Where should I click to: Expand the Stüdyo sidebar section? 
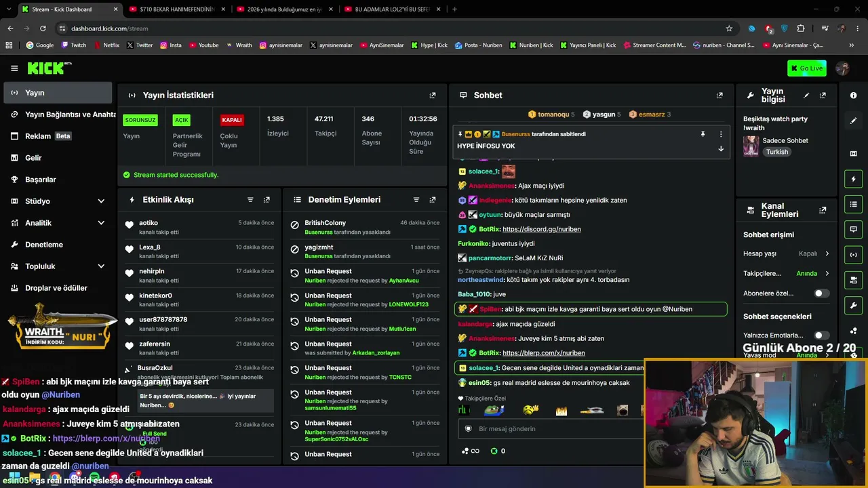[x=101, y=201]
